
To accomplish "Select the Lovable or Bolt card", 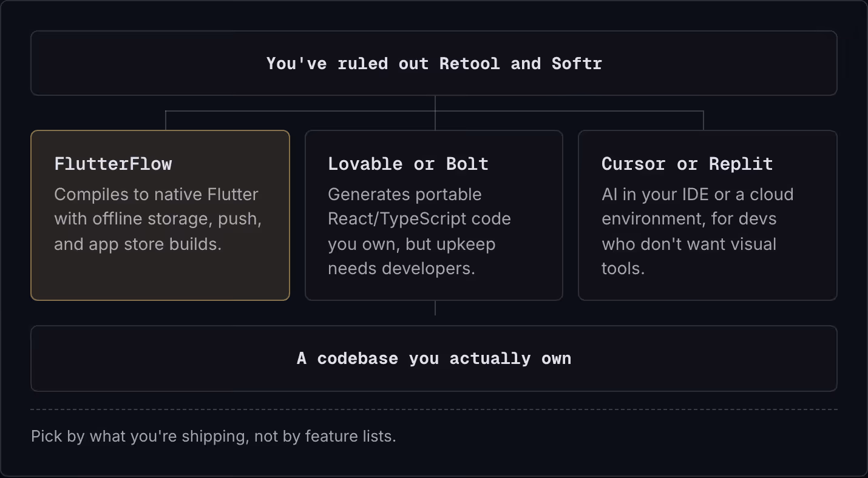I will [x=434, y=215].
